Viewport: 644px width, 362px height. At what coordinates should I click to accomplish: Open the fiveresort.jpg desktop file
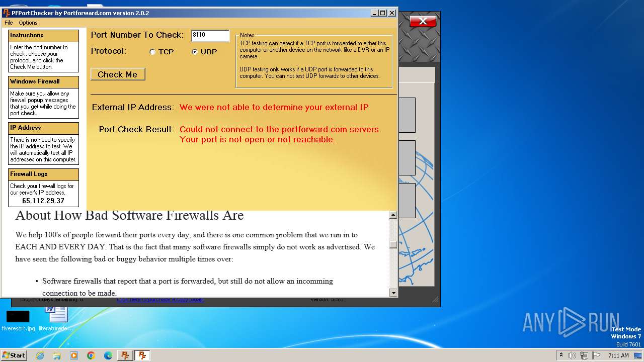18,320
